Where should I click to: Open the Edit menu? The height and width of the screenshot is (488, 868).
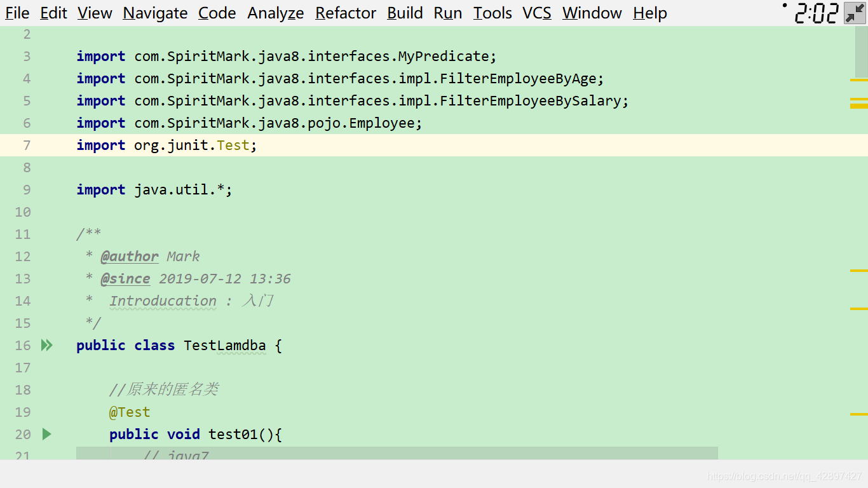tap(53, 13)
